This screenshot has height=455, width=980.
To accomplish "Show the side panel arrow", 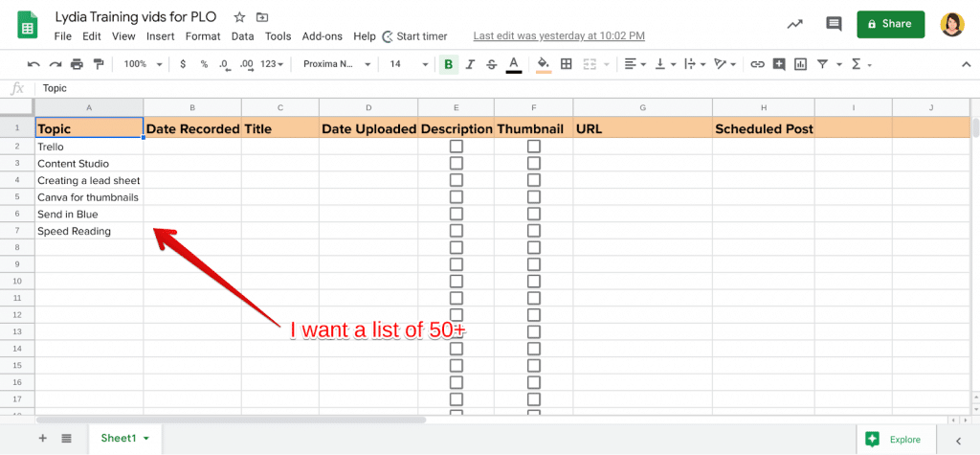I will pos(958,441).
